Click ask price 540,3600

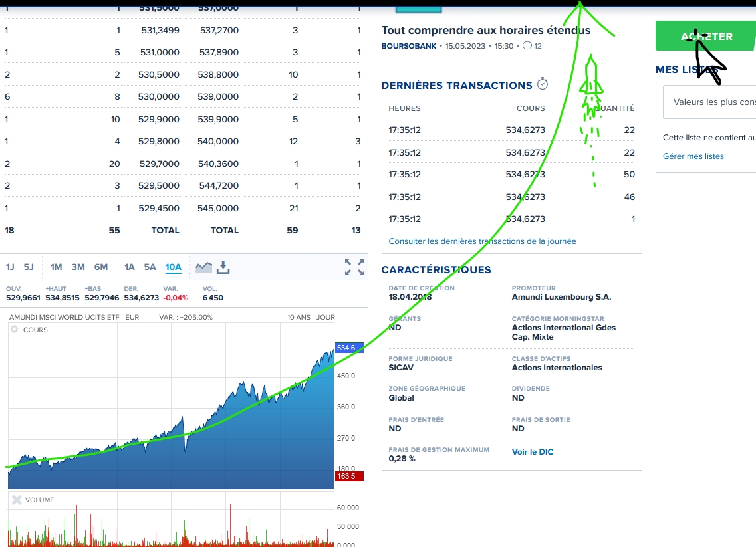(x=218, y=164)
